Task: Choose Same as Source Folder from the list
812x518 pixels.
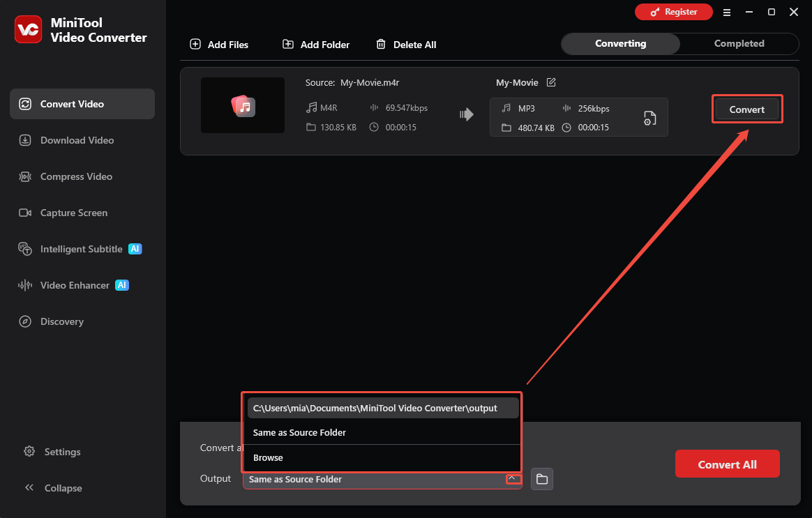Action: pyautogui.click(x=383, y=433)
